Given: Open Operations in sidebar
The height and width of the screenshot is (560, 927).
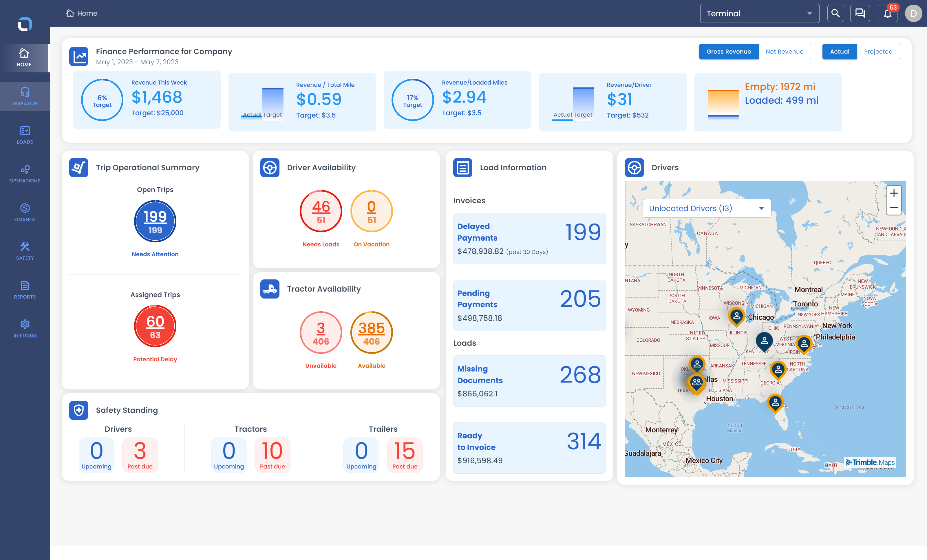Looking at the screenshot, I should [25, 174].
